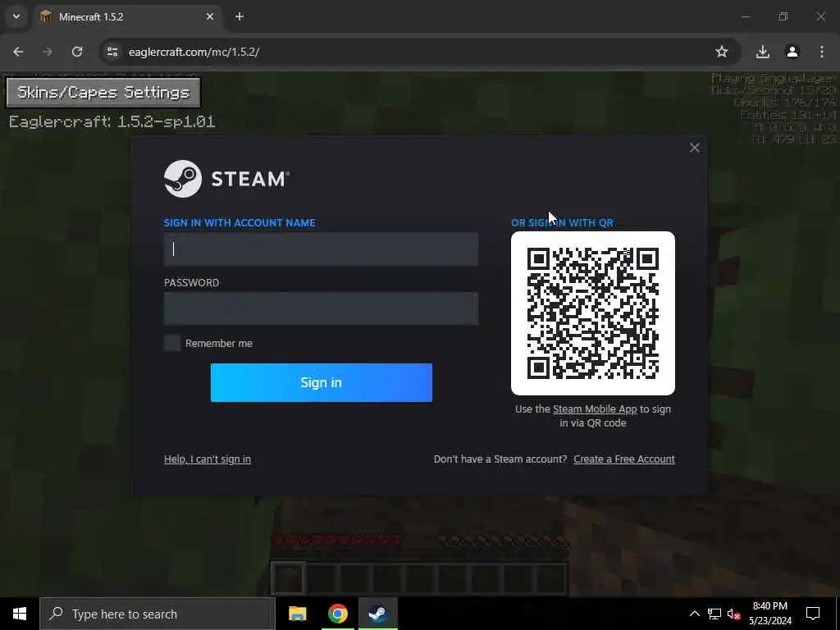Open the Windows notification center
840x630 pixels.
[x=813, y=614]
